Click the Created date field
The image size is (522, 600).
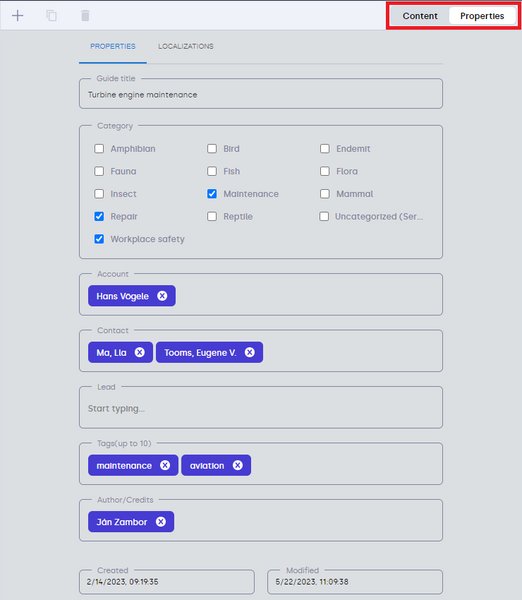pyautogui.click(x=167, y=582)
